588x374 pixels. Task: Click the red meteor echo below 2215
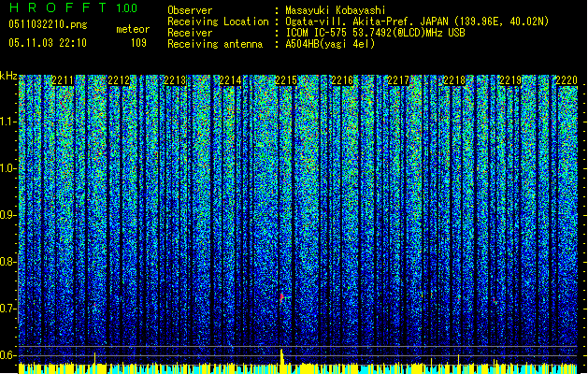(x=281, y=298)
